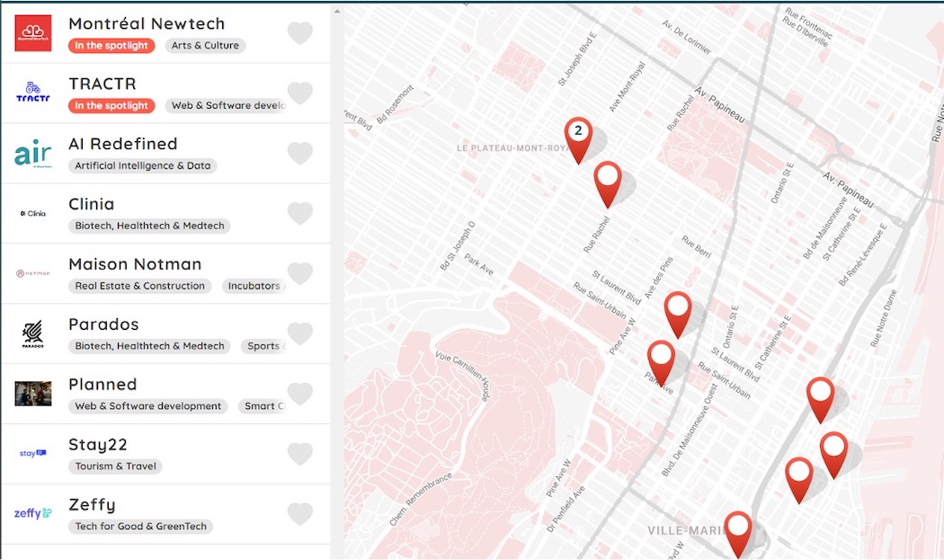Favorite Zeffy using the heart icon
Screen dimensions: 944x560
point(299,514)
